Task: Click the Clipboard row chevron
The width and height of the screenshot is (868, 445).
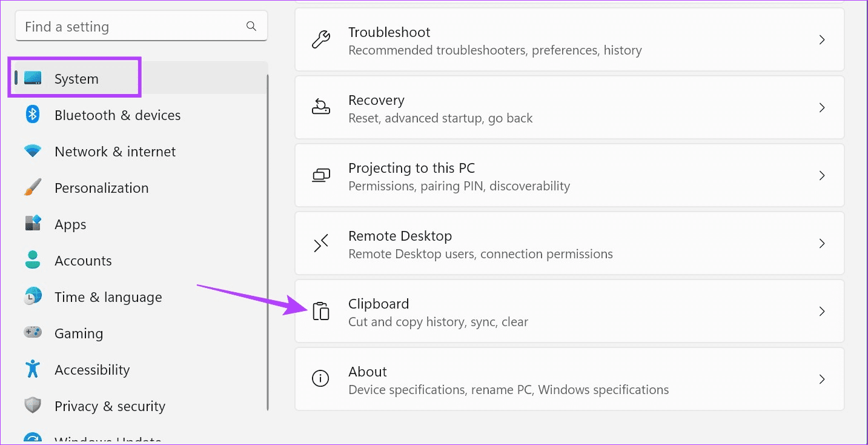Action: click(822, 312)
